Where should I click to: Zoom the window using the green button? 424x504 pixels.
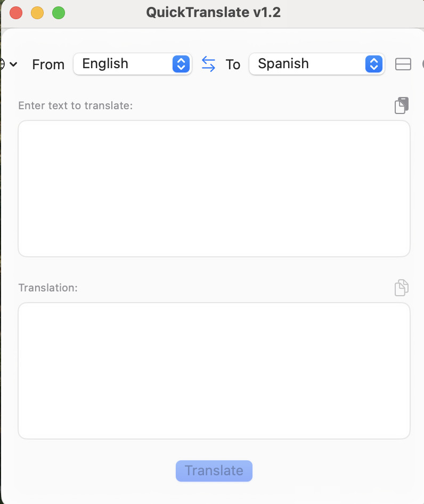(58, 13)
